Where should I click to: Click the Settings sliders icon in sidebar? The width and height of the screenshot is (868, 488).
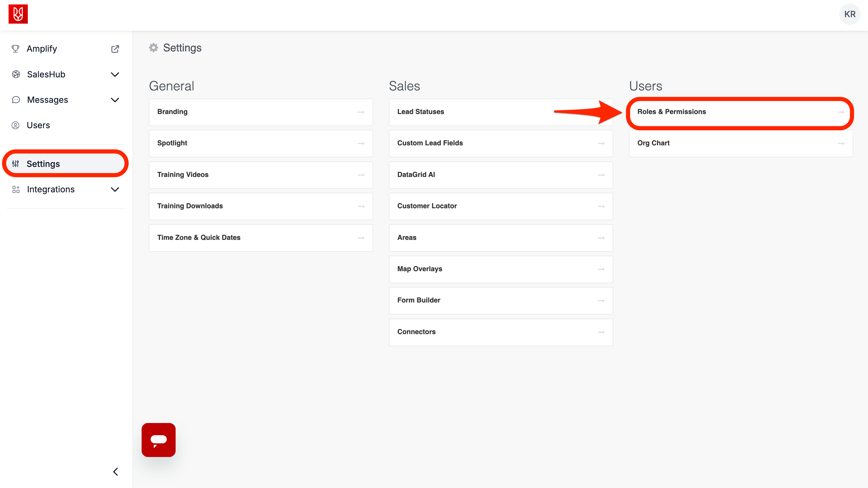click(x=15, y=164)
